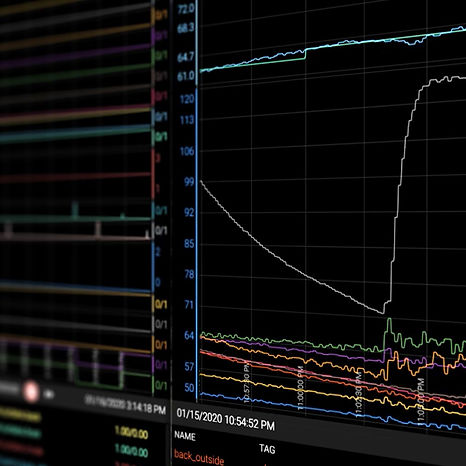Click the NAME column header

point(185,436)
